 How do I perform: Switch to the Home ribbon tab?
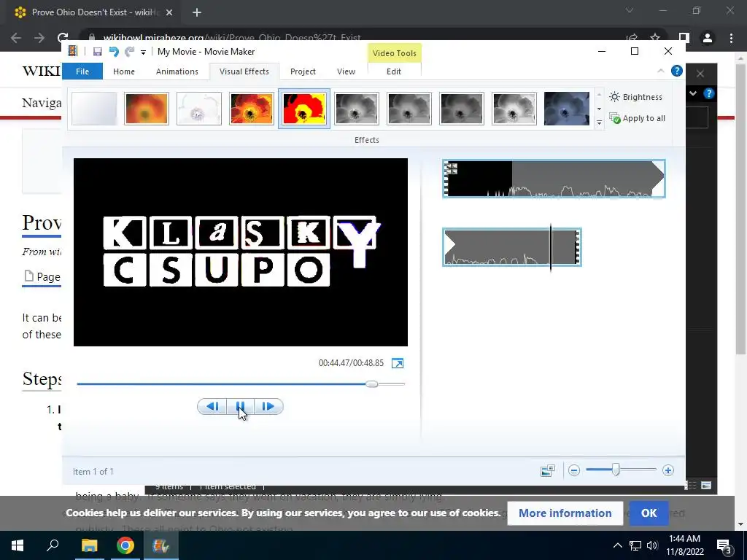click(x=124, y=71)
